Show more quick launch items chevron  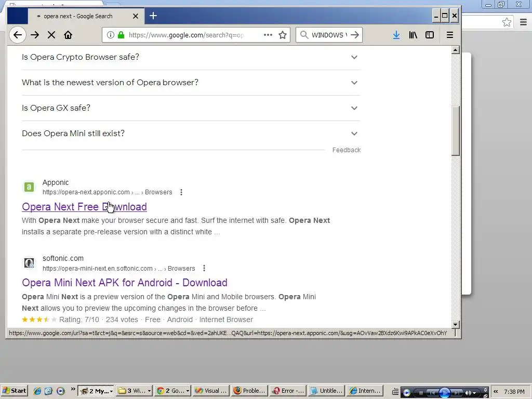pyautogui.click(x=73, y=389)
